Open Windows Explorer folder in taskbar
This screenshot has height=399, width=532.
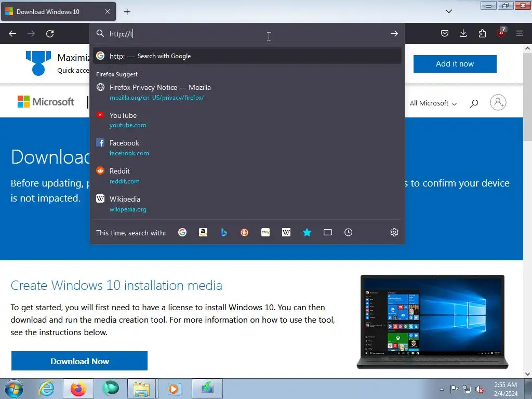[x=141, y=389]
